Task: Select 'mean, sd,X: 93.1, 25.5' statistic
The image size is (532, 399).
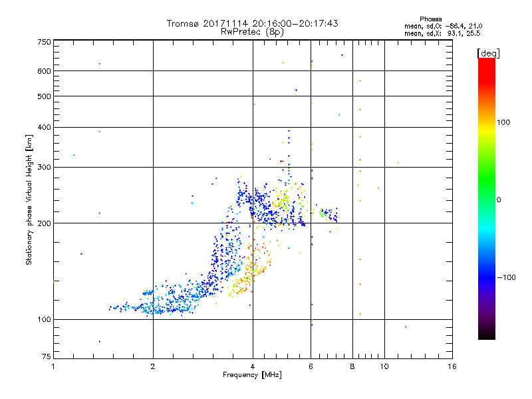Action: (442, 33)
